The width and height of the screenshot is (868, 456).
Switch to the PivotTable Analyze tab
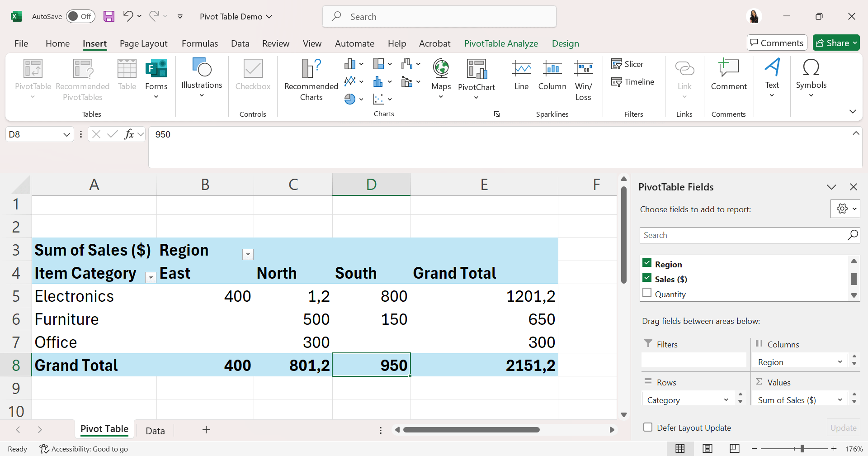501,43
